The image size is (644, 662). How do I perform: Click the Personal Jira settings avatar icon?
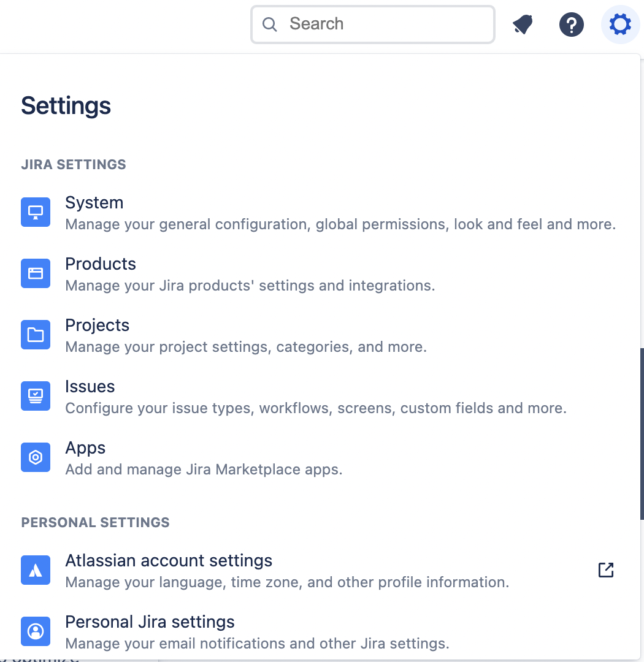point(36,631)
